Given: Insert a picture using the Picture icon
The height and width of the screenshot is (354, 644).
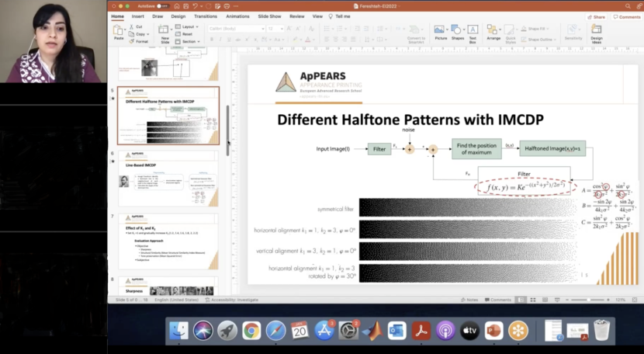Looking at the screenshot, I should [x=441, y=31].
